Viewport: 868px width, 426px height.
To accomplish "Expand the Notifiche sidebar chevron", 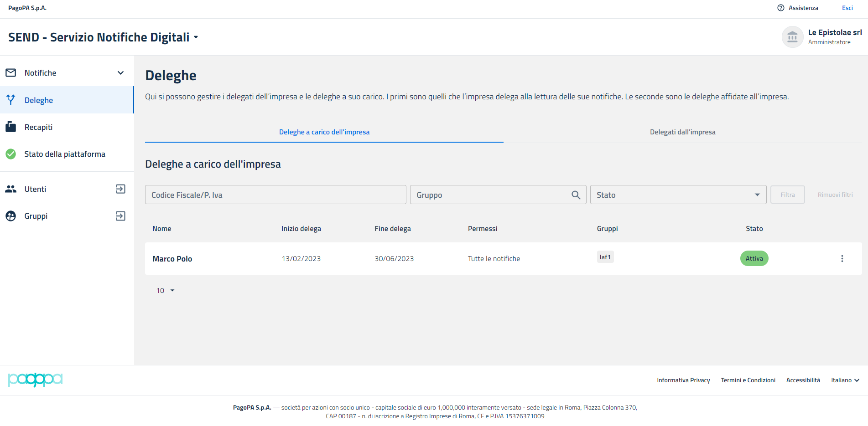I will click(x=120, y=73).
